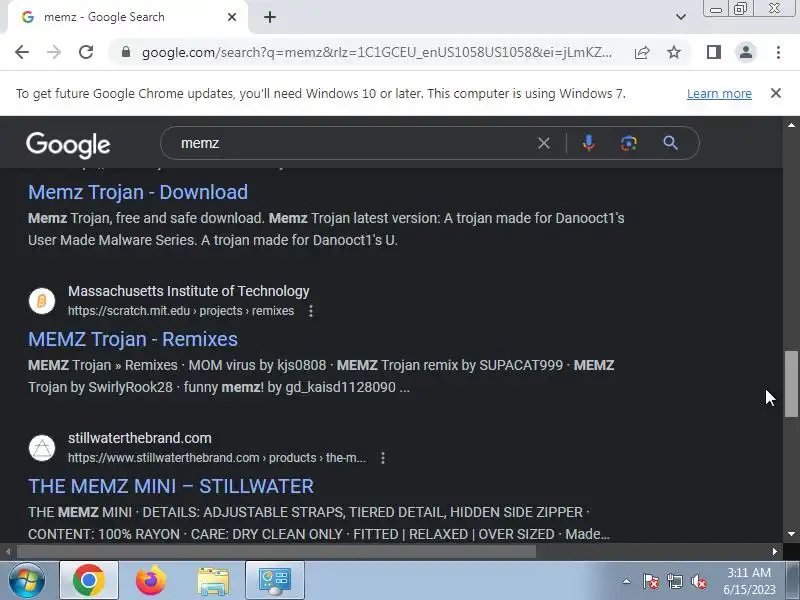Click the scroll left arrow
The image size is (800, 600).
pyautogui.click(x=8, y=552)
